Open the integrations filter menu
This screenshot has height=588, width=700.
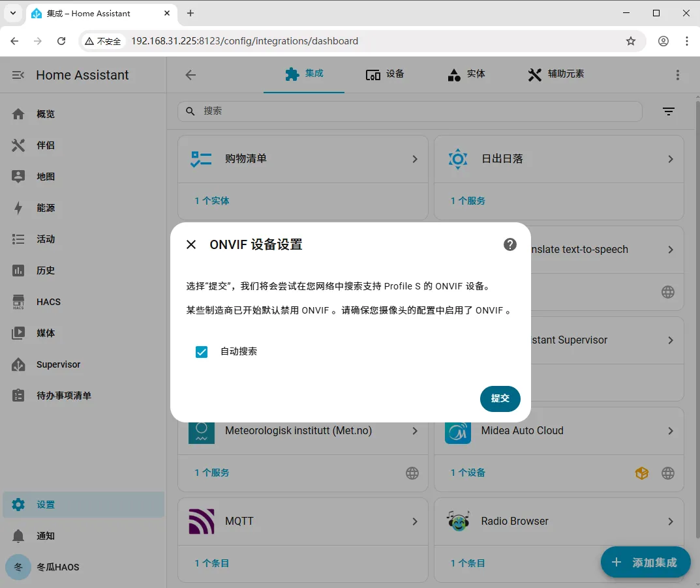click(x=668, y=111)
